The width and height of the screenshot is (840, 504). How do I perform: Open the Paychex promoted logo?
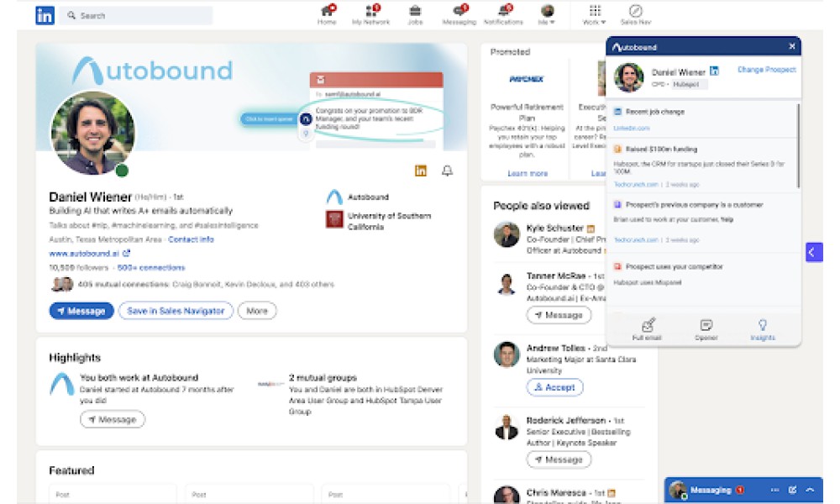526,79
